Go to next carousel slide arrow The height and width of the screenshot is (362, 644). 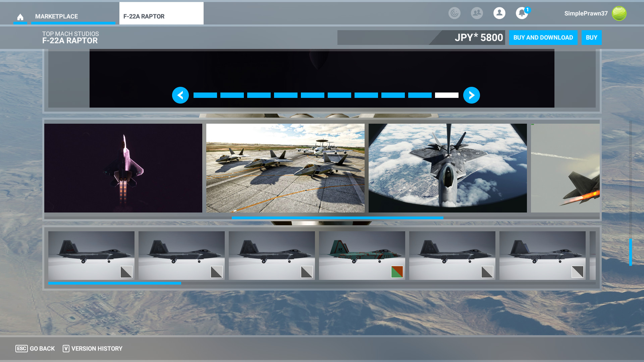pos(471,95)
